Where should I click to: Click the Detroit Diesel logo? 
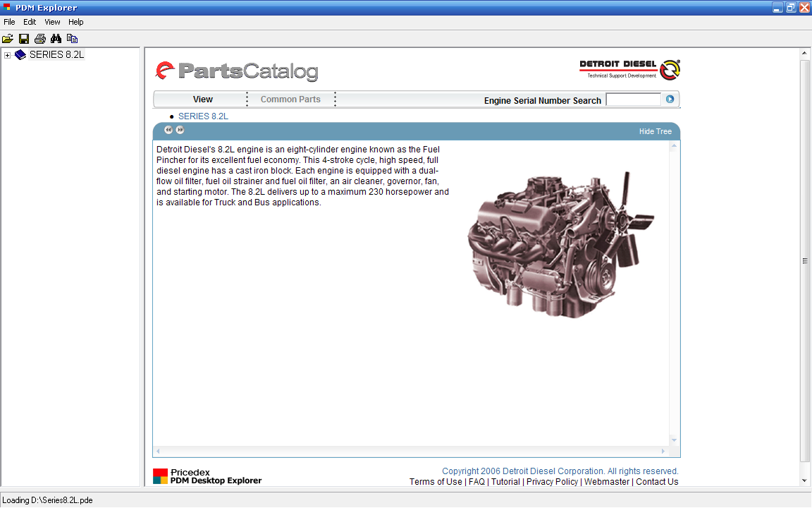629,69
